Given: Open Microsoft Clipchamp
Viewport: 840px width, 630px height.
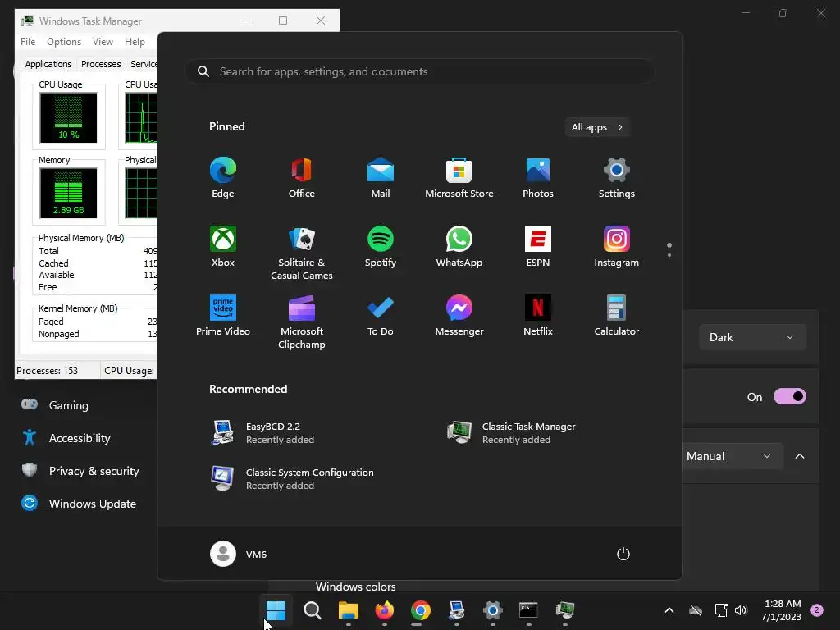Looking at the screenshot, I should pos(302,322).
